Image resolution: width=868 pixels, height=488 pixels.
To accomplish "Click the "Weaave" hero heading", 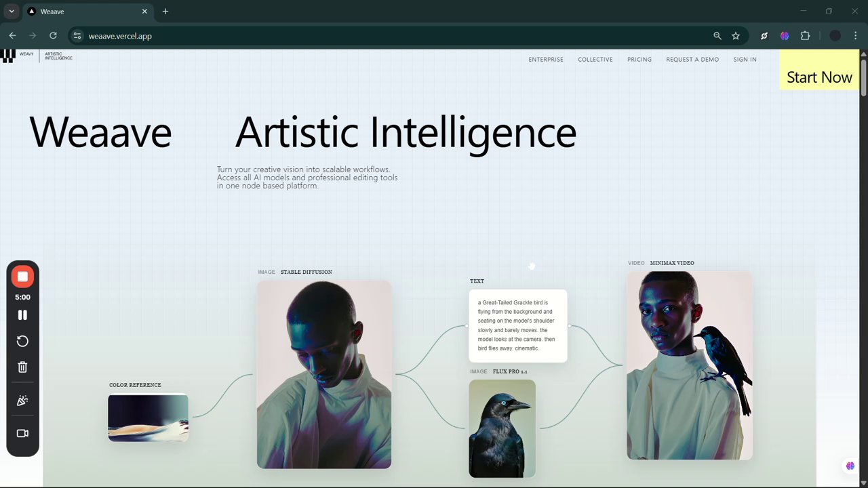I will point(100,132).
